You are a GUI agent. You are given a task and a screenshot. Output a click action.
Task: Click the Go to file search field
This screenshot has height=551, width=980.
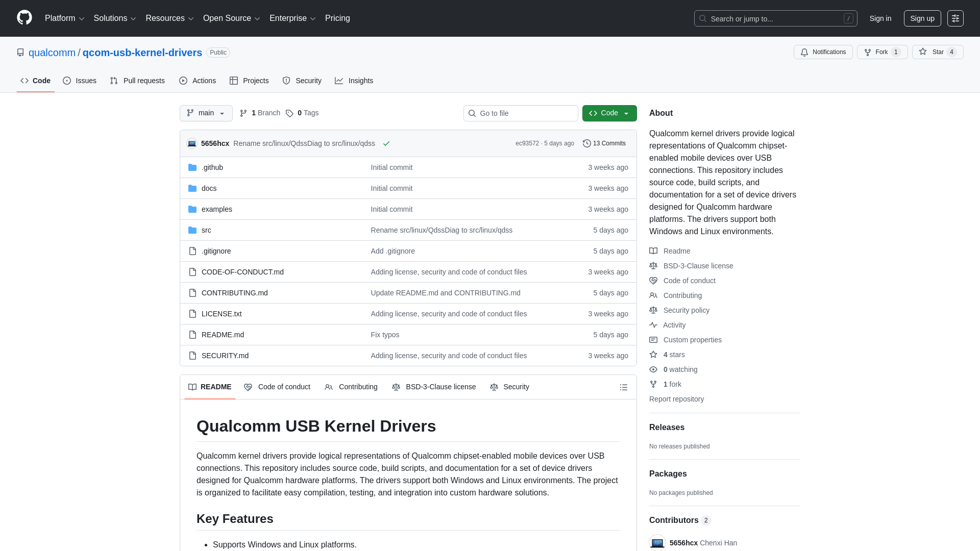point(521,113)
